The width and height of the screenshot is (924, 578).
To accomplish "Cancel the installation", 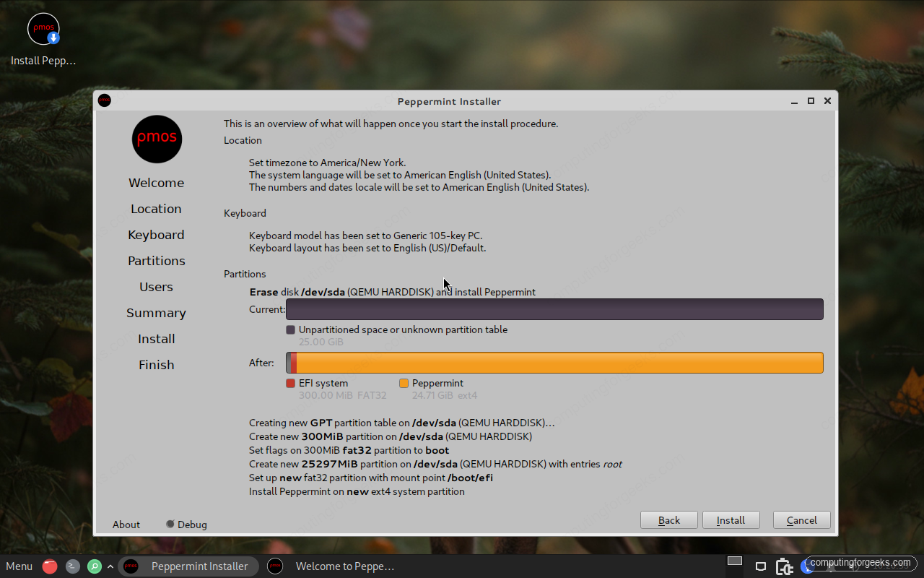I will click(802, 520).
